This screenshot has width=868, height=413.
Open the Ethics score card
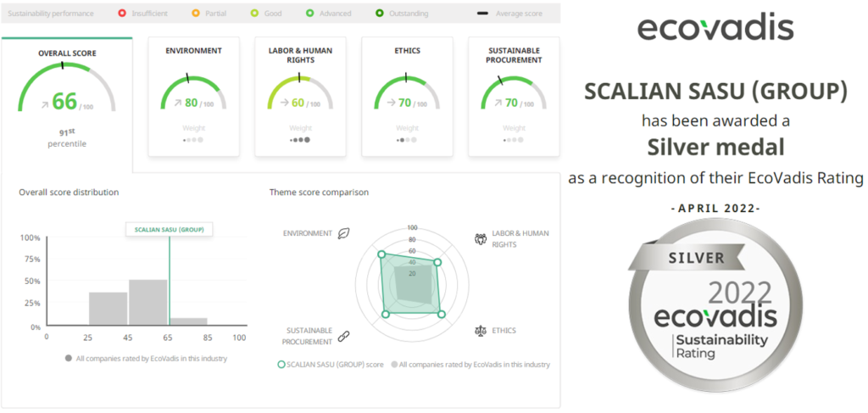tap(408, 97)
